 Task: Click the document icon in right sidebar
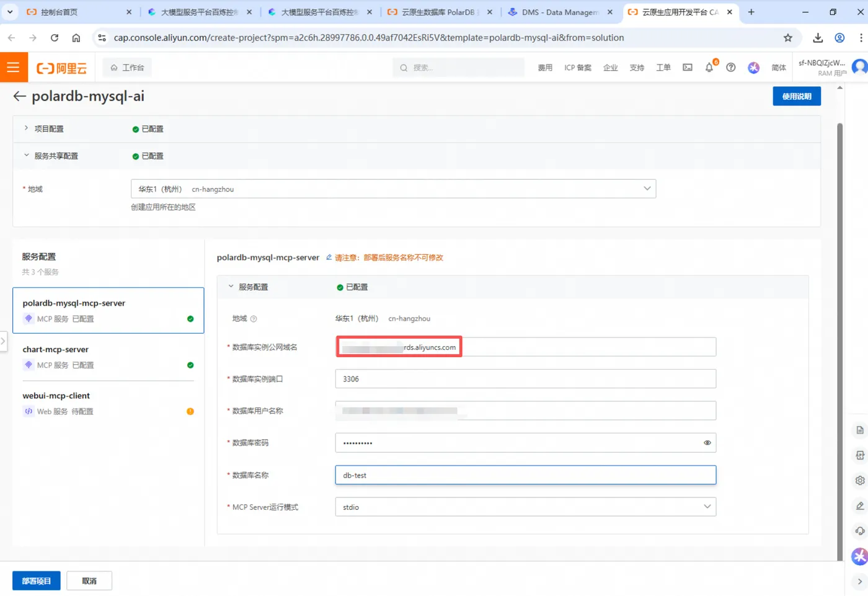[x=860, y=430]
